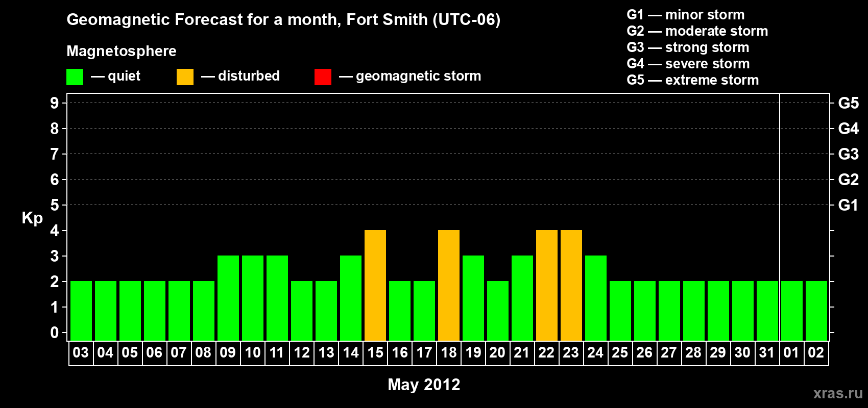Click the 'May 2012' axis label
The image size is (868, 408).
tap(424, 385)
